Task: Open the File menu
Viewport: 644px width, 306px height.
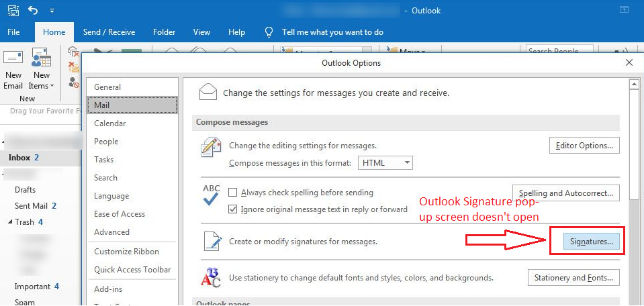Action: [13, 32]
